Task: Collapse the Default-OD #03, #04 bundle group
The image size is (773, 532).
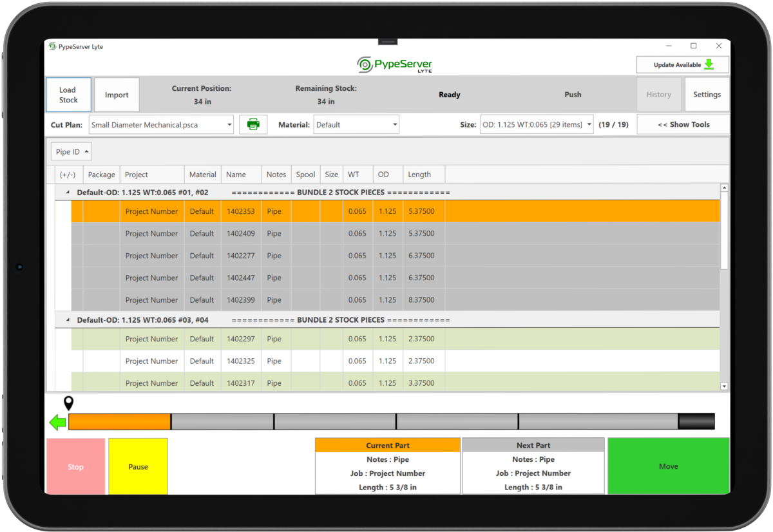Action: (68, 320)
